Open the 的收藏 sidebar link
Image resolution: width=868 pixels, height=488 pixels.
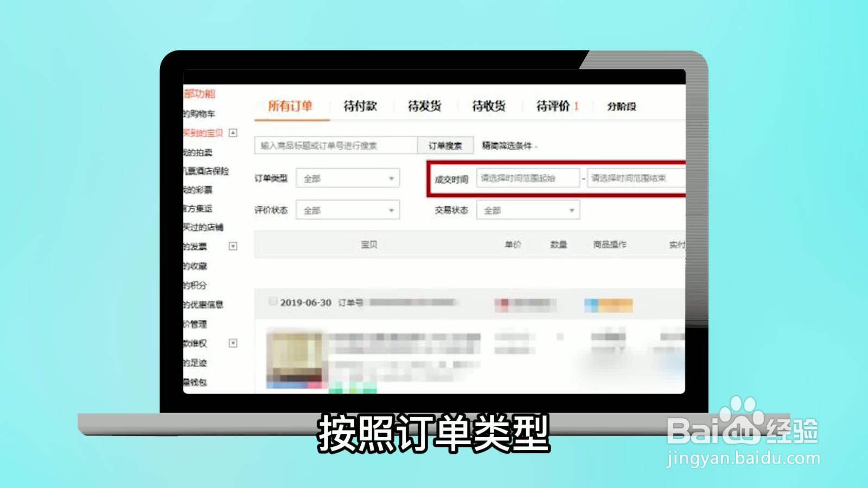click(195, 266)
